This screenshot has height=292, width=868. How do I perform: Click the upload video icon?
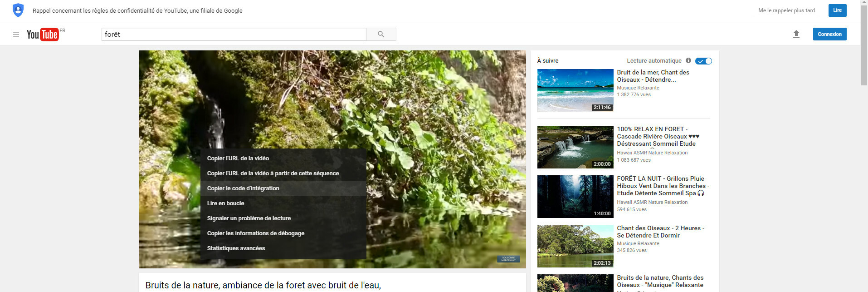click(796, 34)
